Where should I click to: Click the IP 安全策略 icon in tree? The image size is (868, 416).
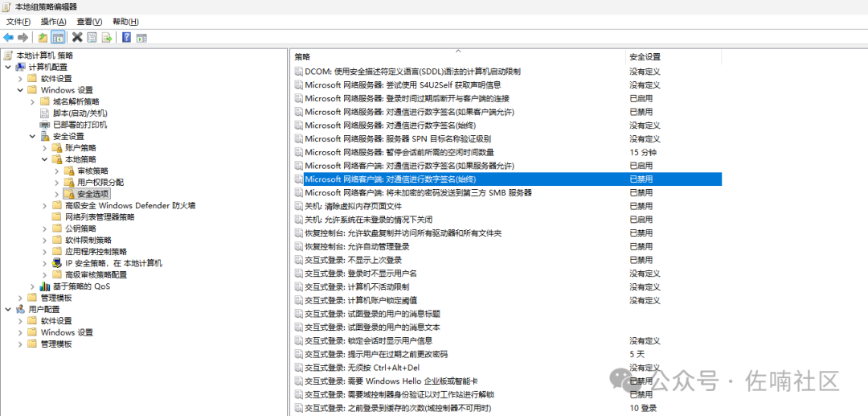(57, 263)
